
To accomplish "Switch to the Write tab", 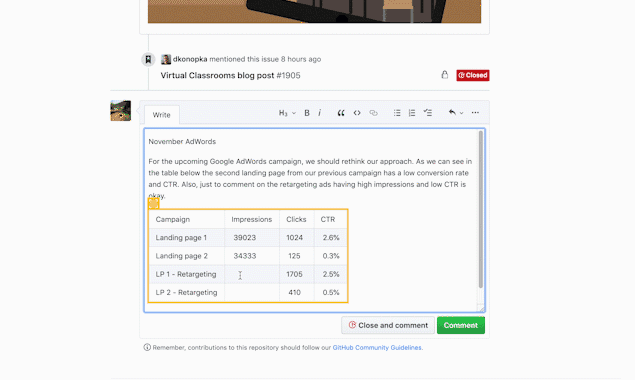I will click(162, 115).
